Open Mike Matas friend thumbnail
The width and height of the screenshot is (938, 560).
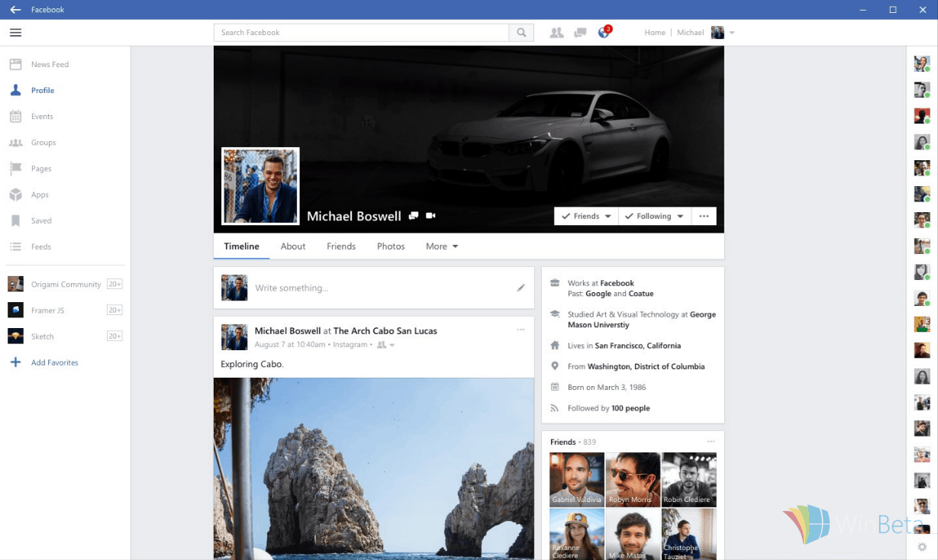[633, 535]
